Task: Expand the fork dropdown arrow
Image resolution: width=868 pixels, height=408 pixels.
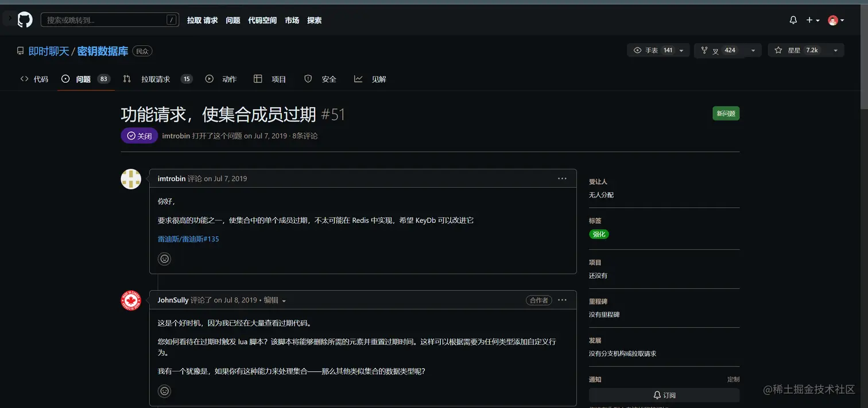Action: 753,50
